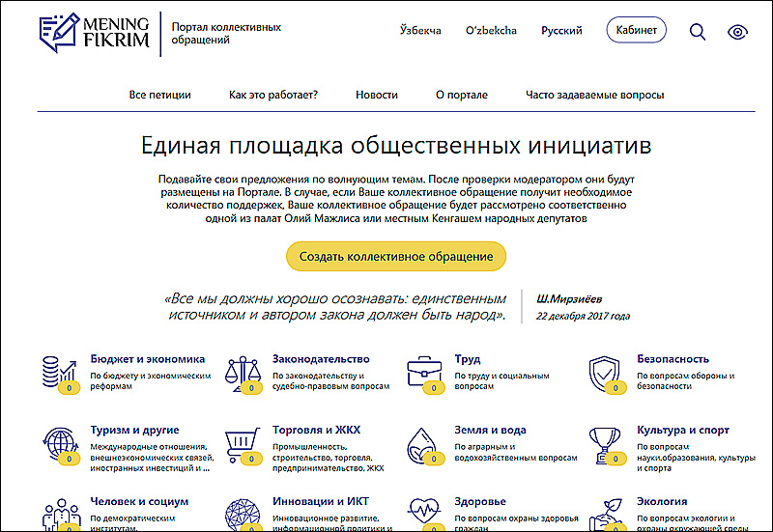Click the Торговля и ЖКХ cart icon
The image size is (773, 532).
242,444
